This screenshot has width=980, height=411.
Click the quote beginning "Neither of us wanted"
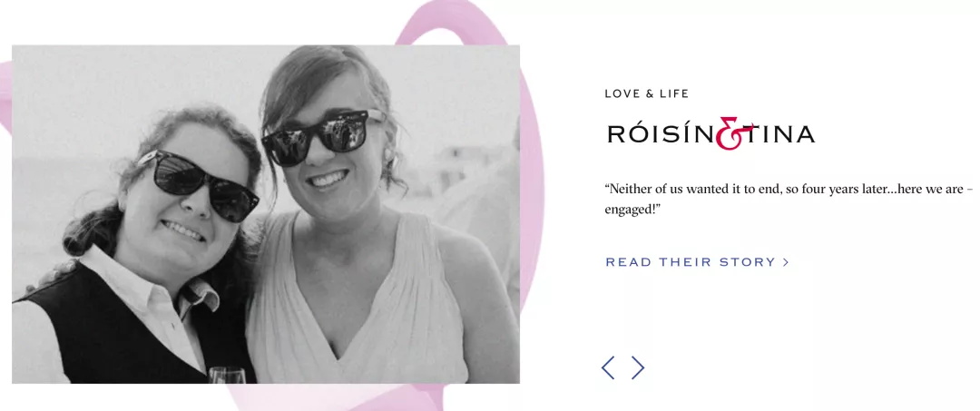(x=789, y=200)
